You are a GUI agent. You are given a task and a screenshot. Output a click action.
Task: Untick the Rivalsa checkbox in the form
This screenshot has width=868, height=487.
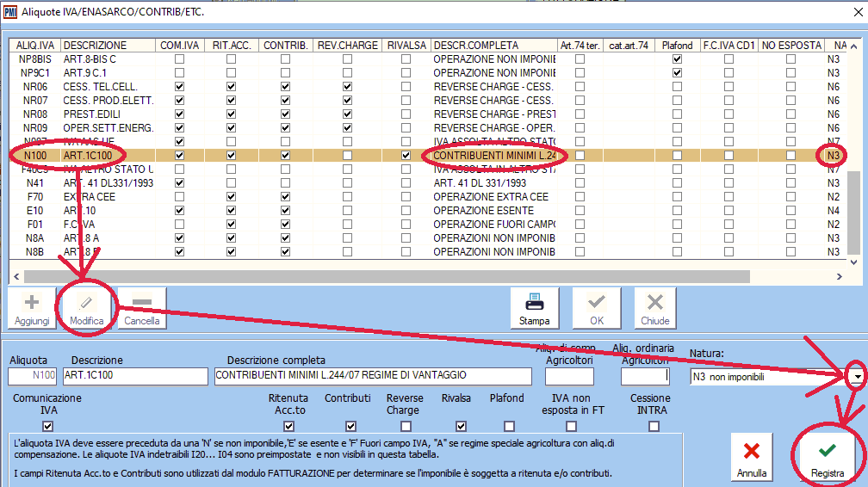click(x=460, y=426)
